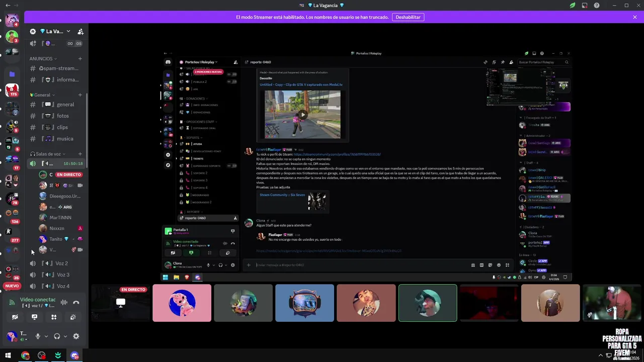Screen dimensions: 644x362
Task: Click search box Buscar Porteños I Roleplay in stream
Action: pos(544,62)
